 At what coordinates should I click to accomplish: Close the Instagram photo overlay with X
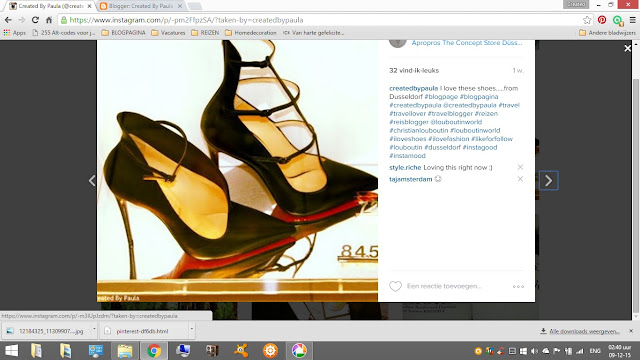pyautogui.click(x=627, y=48)
